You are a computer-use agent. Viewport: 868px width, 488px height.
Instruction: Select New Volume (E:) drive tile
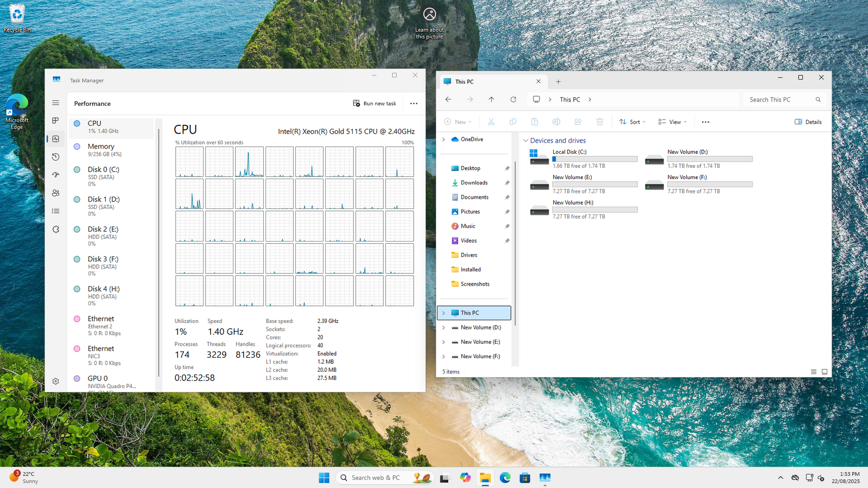pos(584,184)
